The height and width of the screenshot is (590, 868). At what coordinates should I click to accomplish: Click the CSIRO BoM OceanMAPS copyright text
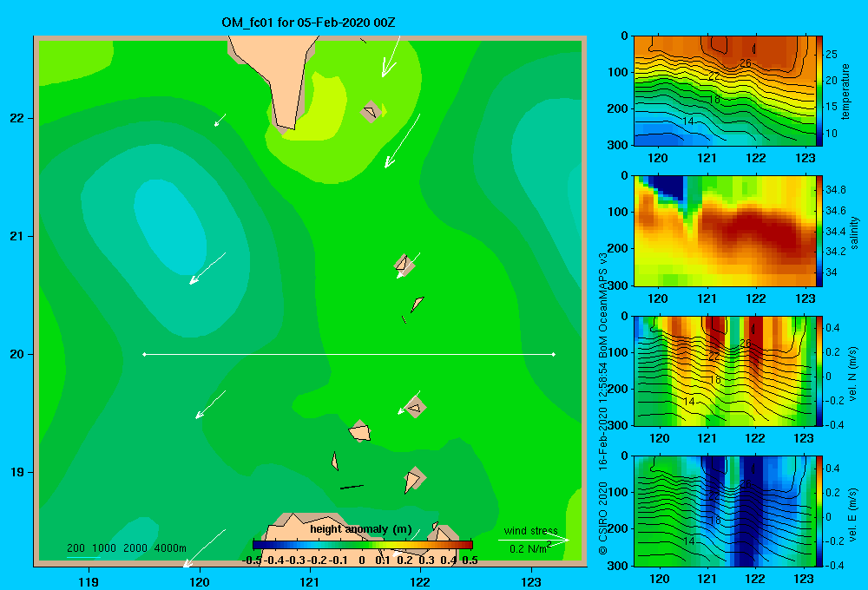click(603, 403)
